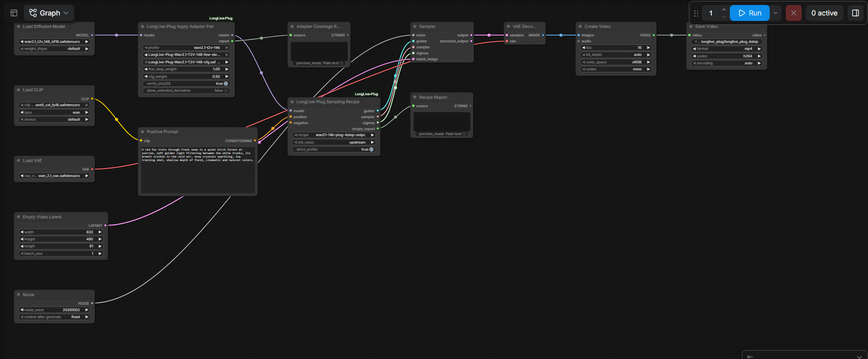Increment the batch count up arrow
Viewport: 868px width, 359px height.
tap(724, 9)
